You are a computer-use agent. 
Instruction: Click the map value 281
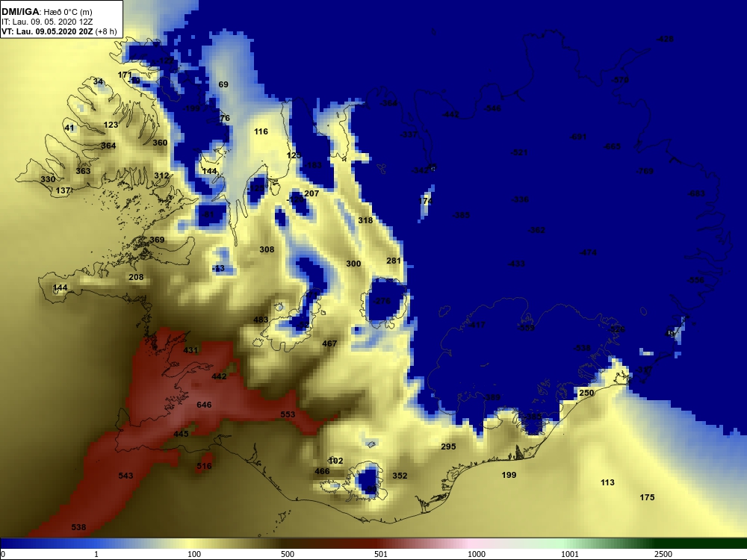[x=394, y=261]
